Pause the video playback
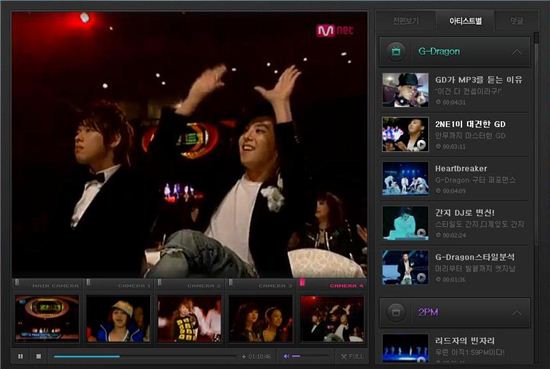The height and width of the screenshot is (369, 550). [x=20, y=356]
